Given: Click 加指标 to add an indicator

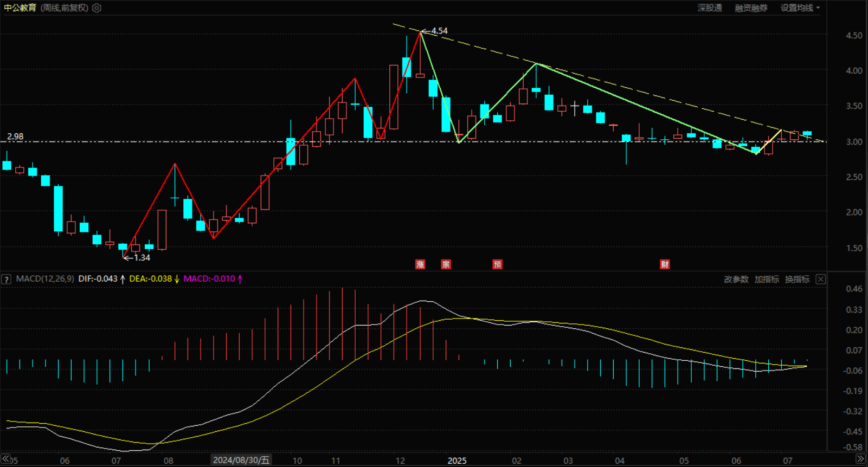Looking at the screenshot, I should (x=767, y=279).
